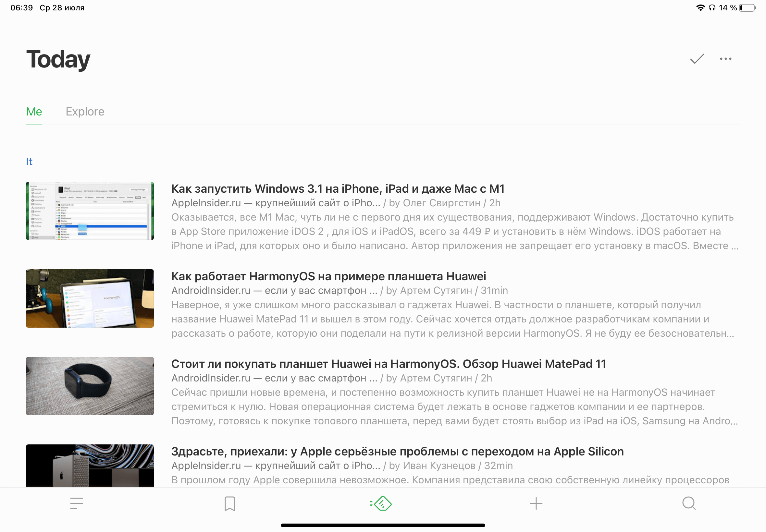Screen dimensions: 766x532
Task: Open the feeds list menu icon
Action: (x=76, y=503)
